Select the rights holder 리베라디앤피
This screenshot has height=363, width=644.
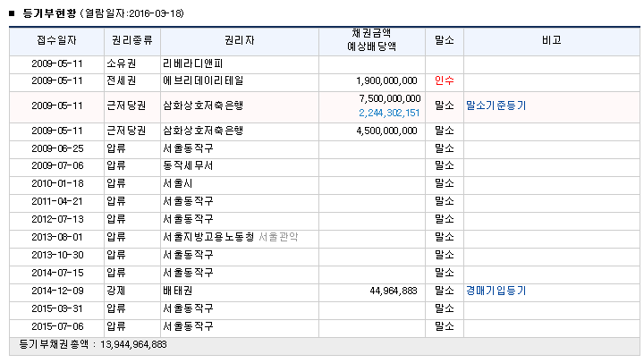192,63
